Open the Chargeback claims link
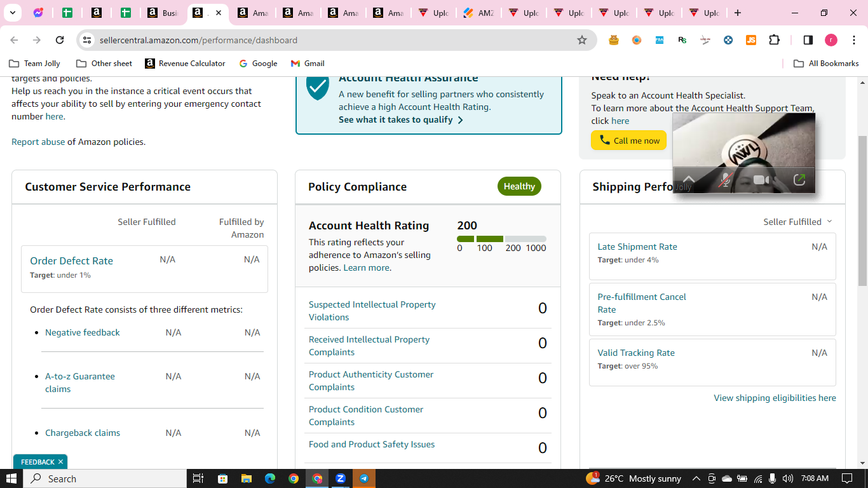 click(x=83, y=433)
